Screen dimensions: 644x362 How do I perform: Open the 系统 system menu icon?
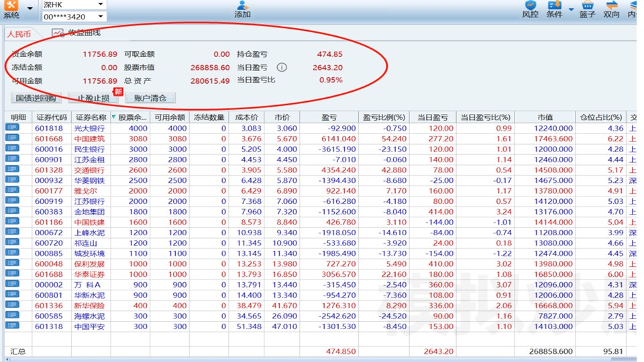pos(11,7)
